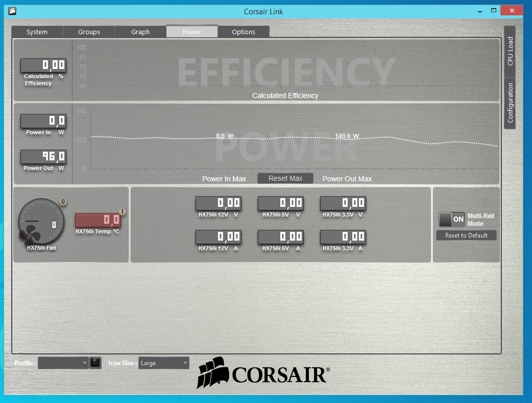532x403 pixels.
Task: Expand the CPU Load side panel
Action: point(510,51)
